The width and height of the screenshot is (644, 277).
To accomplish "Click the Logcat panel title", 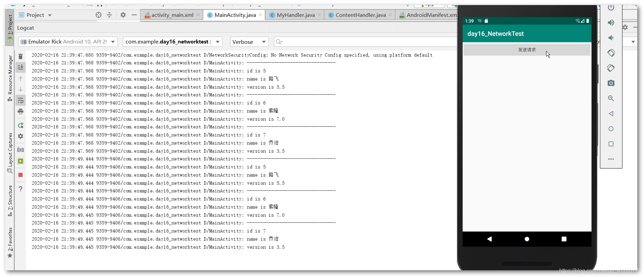I will [x=26, y=28].
